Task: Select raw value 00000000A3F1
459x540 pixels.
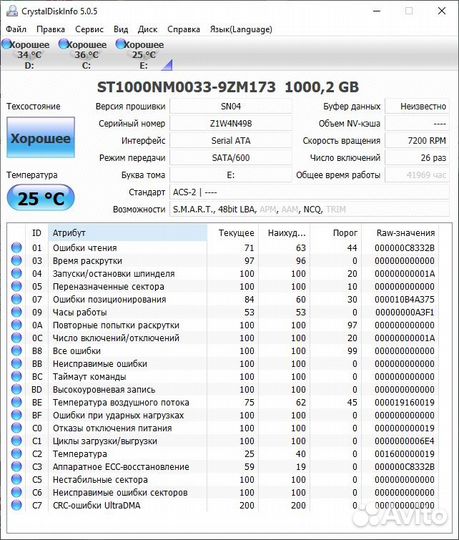Action: [x=405, y=312]
